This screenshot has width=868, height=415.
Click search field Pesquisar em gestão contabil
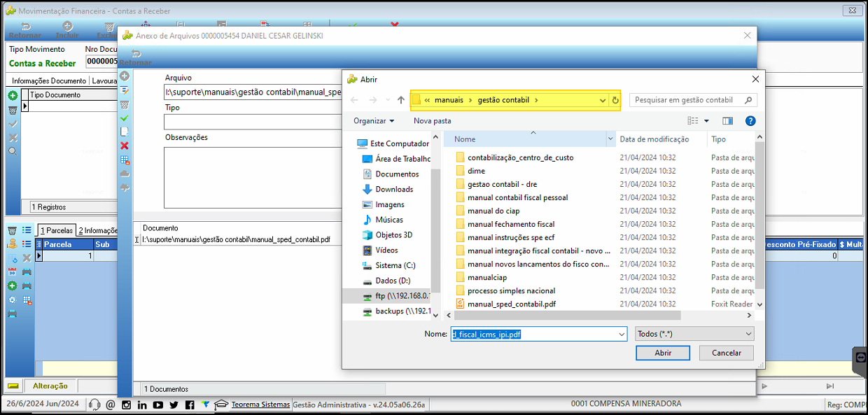coord(693,100)
